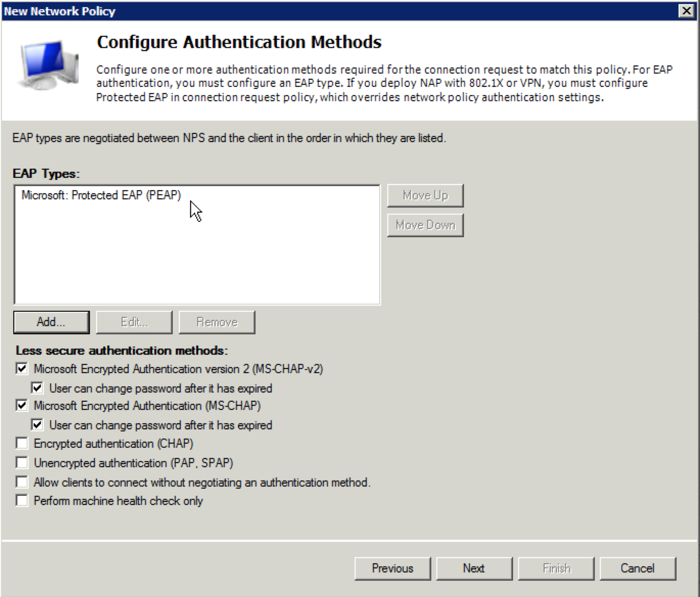This screenshot has width=700, height=597.
Task: Cancel the New Network Policy wizard
Action: [638, 568]
